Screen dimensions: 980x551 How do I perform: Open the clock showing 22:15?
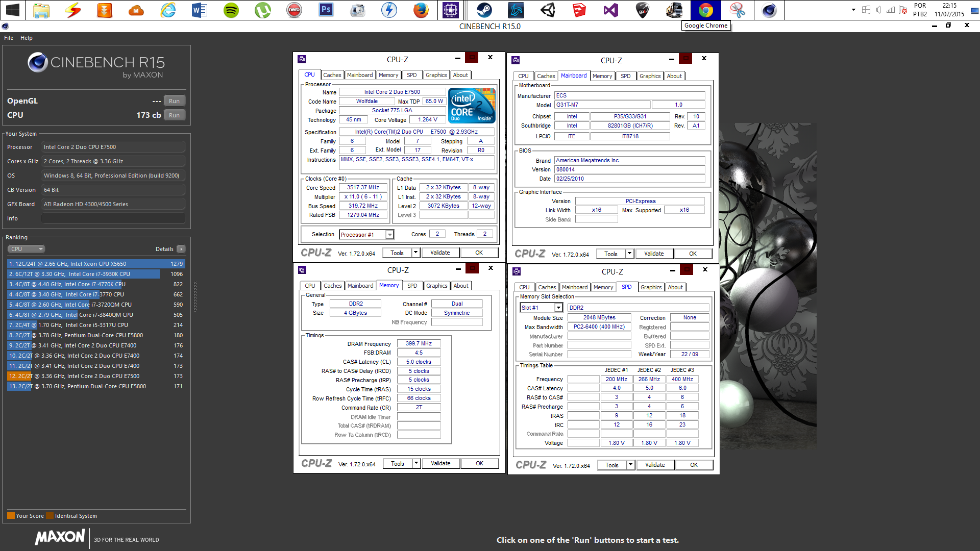(x=949, y=10)
